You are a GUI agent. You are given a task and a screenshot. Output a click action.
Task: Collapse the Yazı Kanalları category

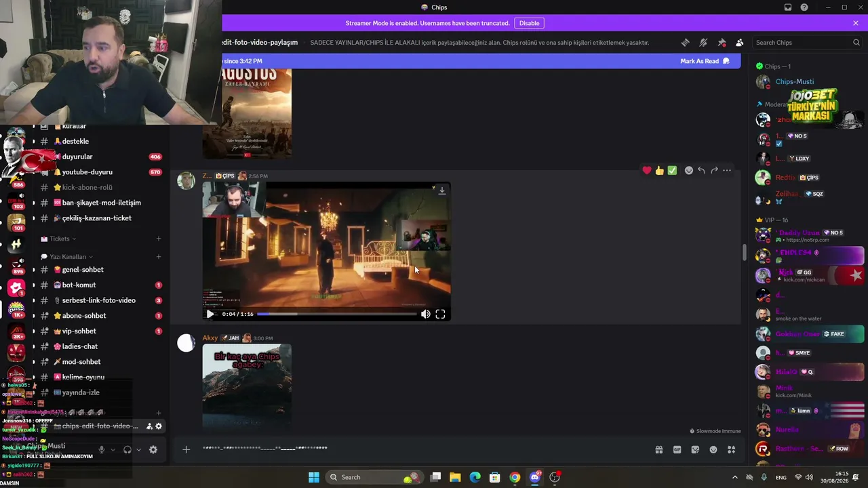pyautogui.click(x=68, y=257)
